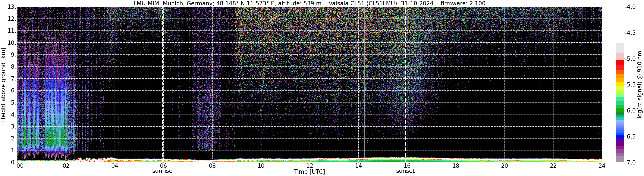
Task: Click the log(rc-signal) @ 910 nm colorbar label
Action: point(640,85)
